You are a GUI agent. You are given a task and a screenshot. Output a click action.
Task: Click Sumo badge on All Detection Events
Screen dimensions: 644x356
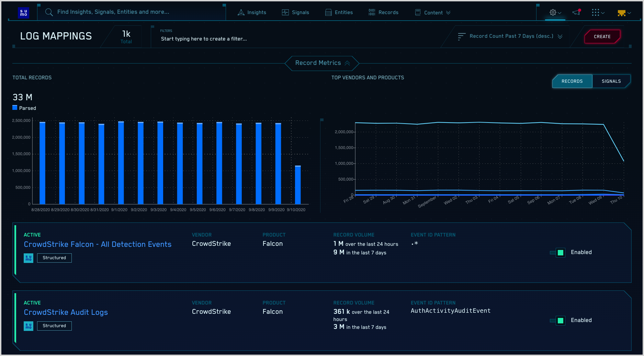pos(29,258)
